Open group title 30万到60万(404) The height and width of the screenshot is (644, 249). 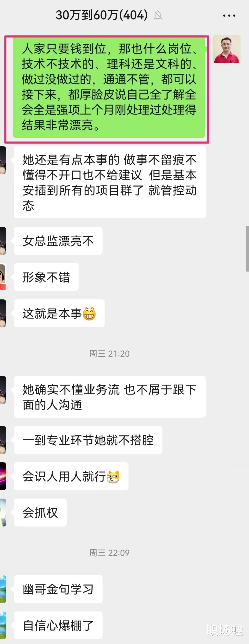point(102,15)
